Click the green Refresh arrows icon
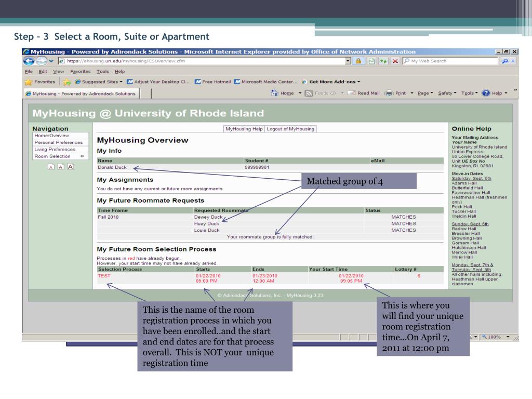 [x=383, y=61]
